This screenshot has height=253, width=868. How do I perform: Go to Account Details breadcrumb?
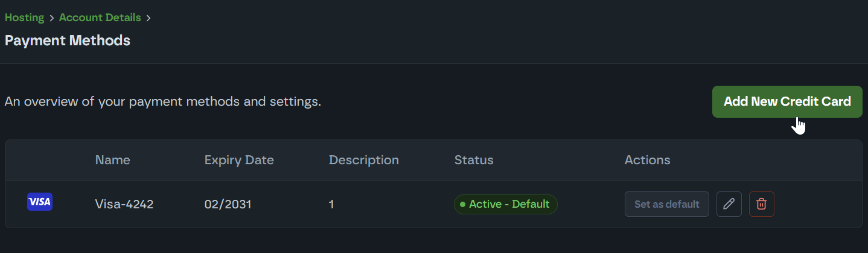coord(100,18)
